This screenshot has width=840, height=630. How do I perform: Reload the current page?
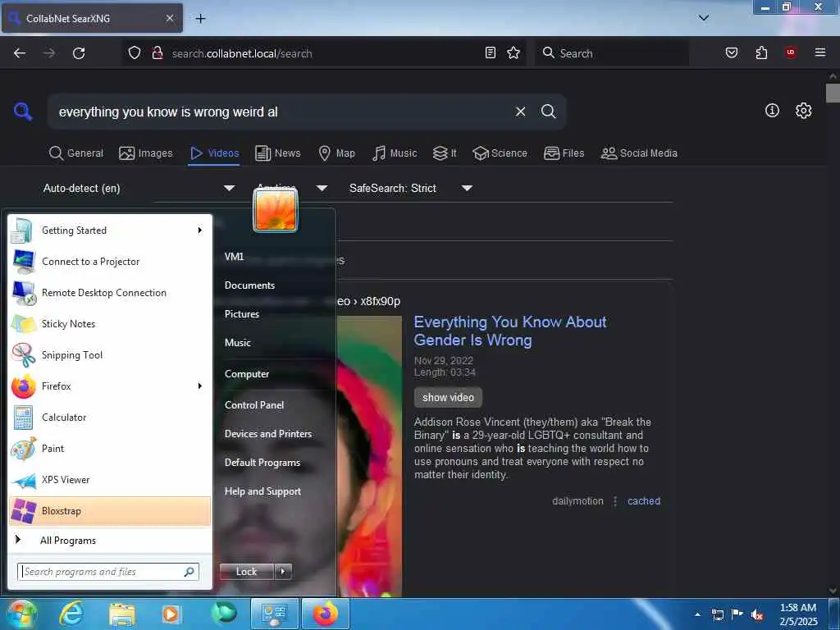tap(79, 53)
